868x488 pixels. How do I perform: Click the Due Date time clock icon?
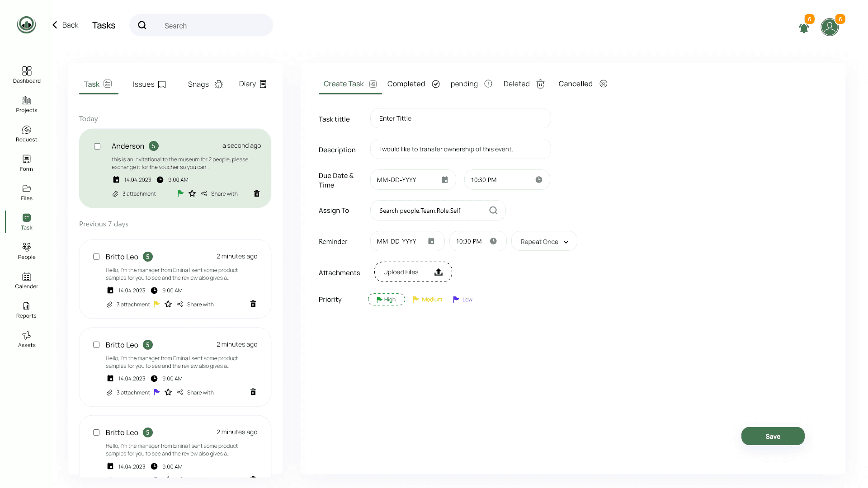539,180
